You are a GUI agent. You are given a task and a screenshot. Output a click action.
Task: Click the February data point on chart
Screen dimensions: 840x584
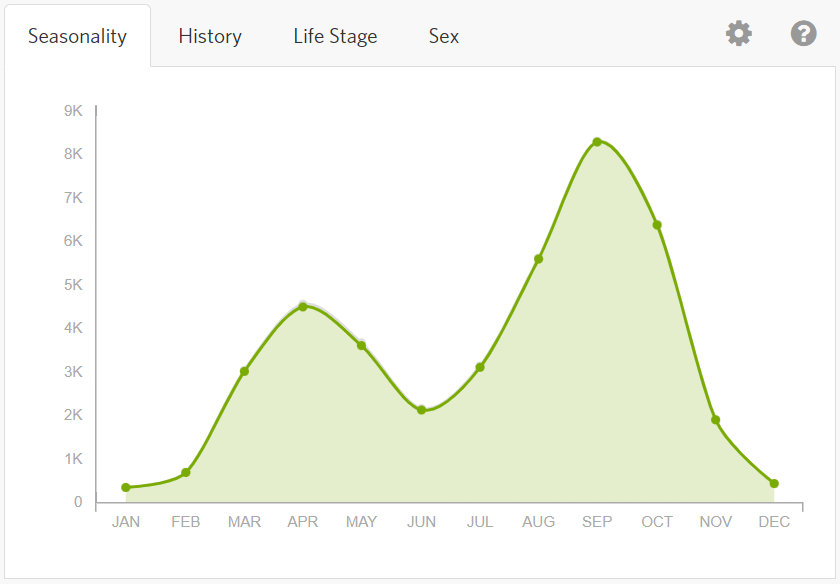(186, 472)
